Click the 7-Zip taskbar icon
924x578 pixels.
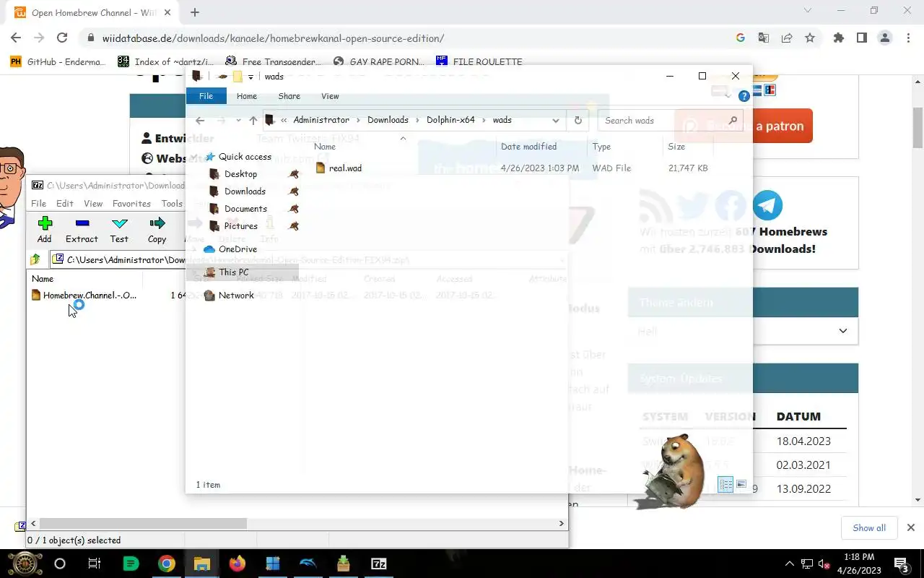click(x=378, y=564)
